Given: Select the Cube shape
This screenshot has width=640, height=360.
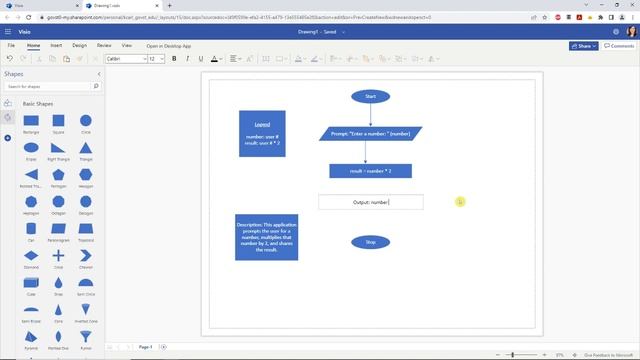Looking at the screenshot, I should click(x=31, y=282).
